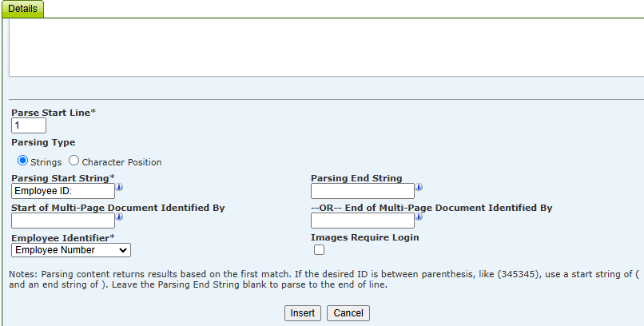
Task: Click the Cancel button
Action: click(x=348, y=313)
